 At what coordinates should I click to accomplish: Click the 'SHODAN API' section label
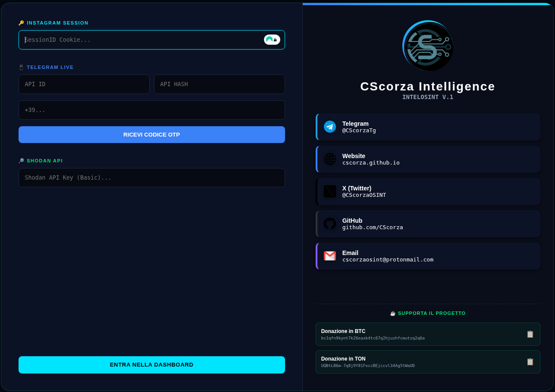click(x=45, y=161)
